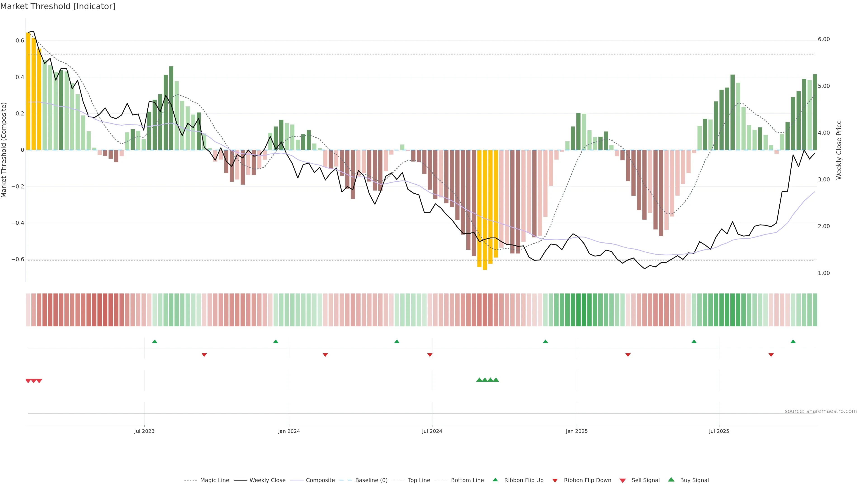Click leftmost red sell signal triangle in chart
Screen dimensions: 868x488
click(28, 381)
